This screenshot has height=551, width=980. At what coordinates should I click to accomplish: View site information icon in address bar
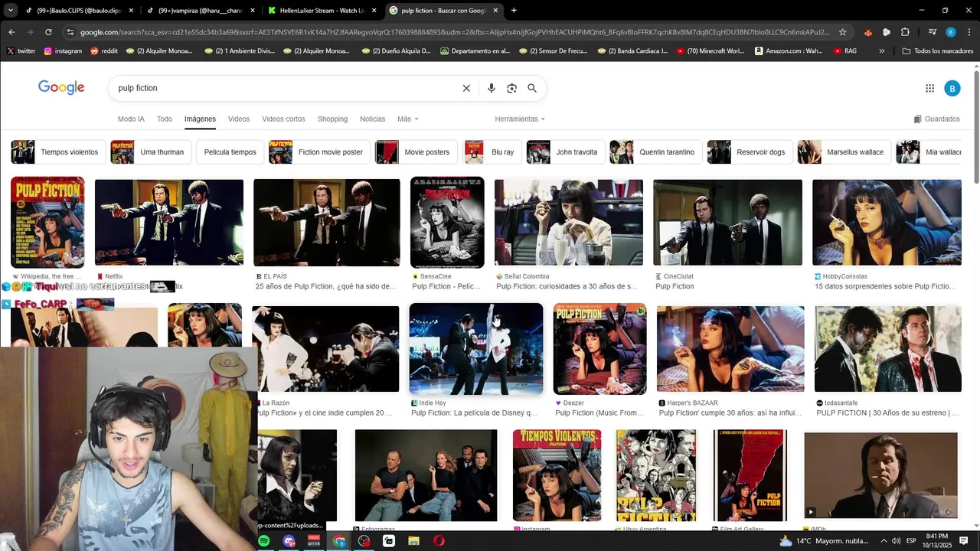pyautogui.click(x=70, y=32)
